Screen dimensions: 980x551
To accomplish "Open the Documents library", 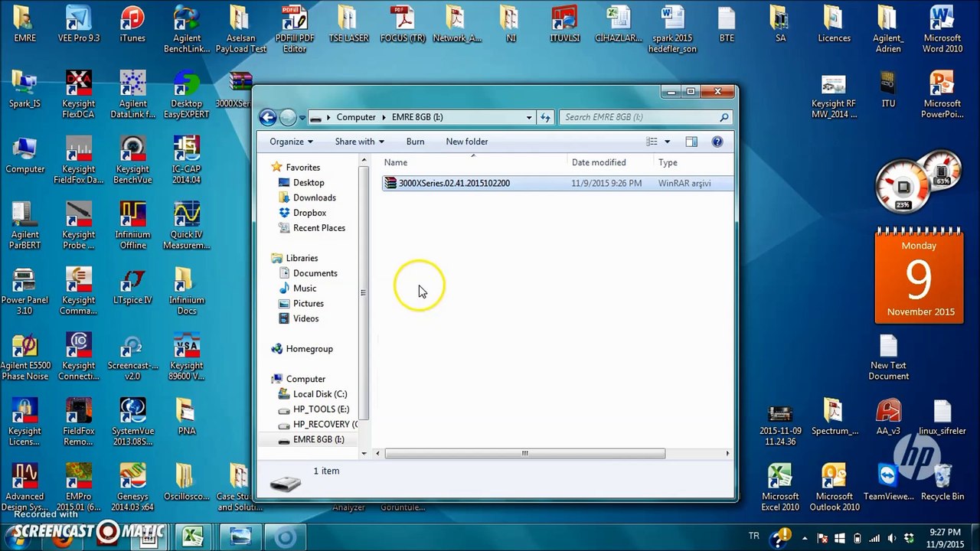I will coord(315,273).
